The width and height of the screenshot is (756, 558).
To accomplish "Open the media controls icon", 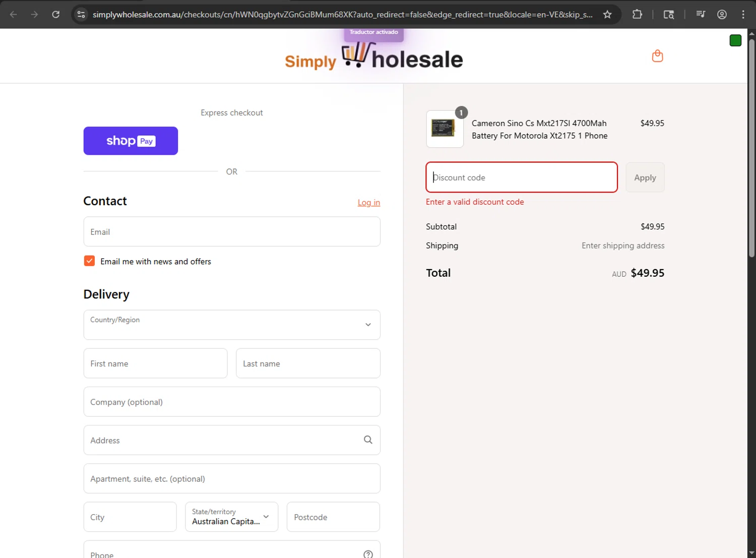I will pos(701,14).
